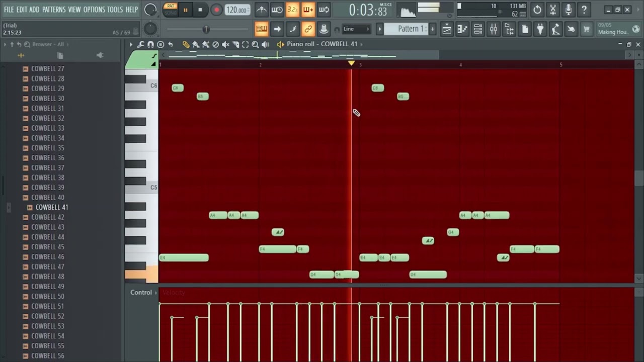This screenshot has height=362, width=644.
Task: Open the project picker pages icon
Action: (x=525, y=29)
